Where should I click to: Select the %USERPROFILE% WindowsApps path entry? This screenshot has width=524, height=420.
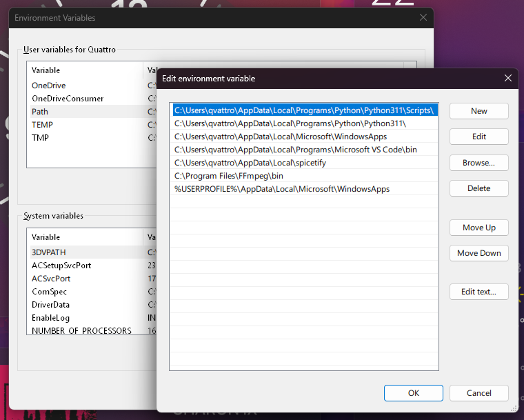click(x=281, y=189)
